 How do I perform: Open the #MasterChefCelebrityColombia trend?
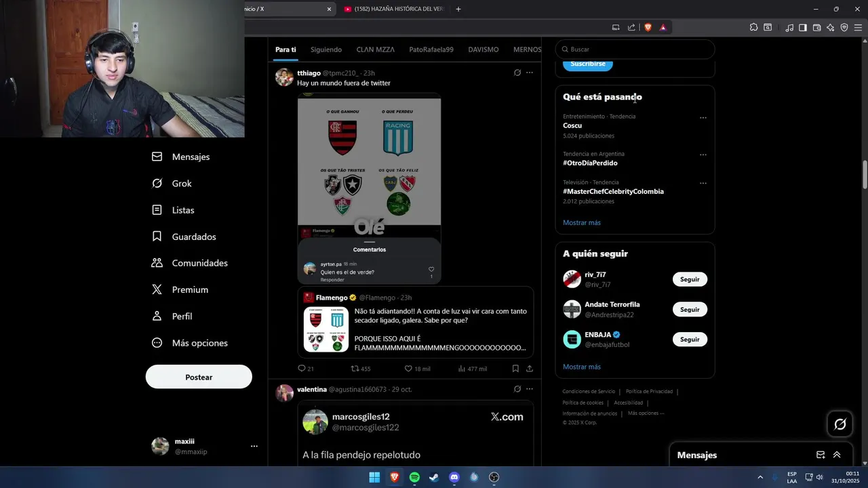613,192
